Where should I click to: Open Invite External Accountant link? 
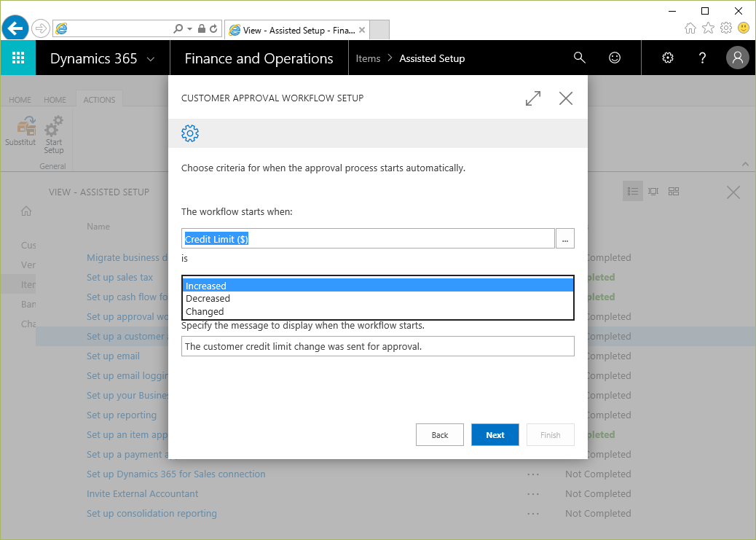[142, 493]
